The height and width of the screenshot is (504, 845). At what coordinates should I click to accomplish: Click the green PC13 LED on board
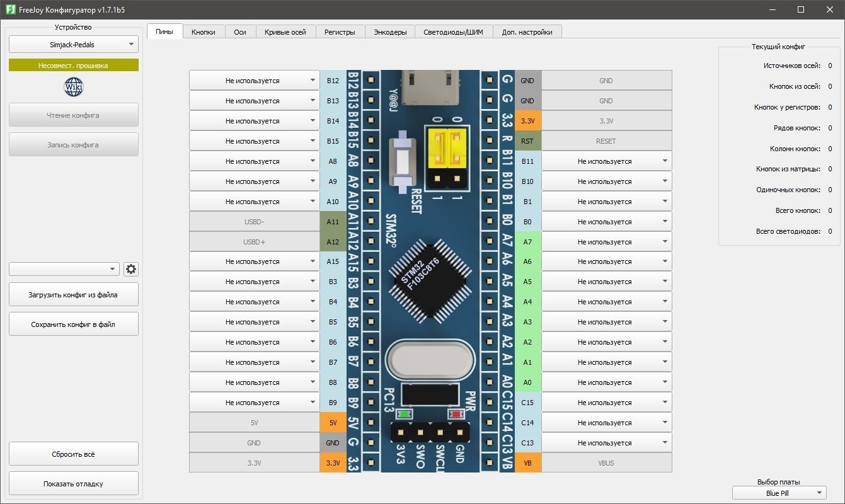(x=403, y=414)
